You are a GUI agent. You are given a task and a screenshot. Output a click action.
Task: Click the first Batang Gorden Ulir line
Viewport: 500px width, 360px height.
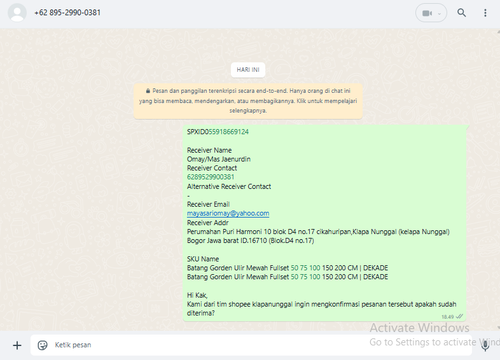pyautogui.click(x=287, y=268)
